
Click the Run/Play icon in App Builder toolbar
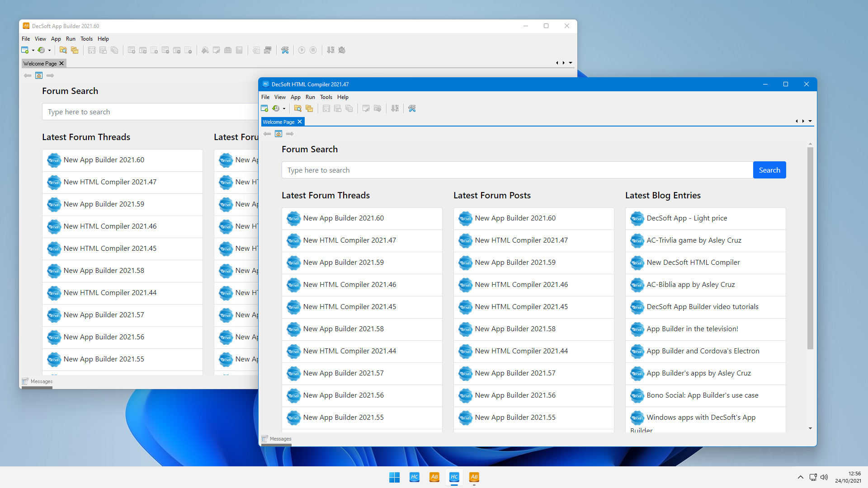pos(302,50)
